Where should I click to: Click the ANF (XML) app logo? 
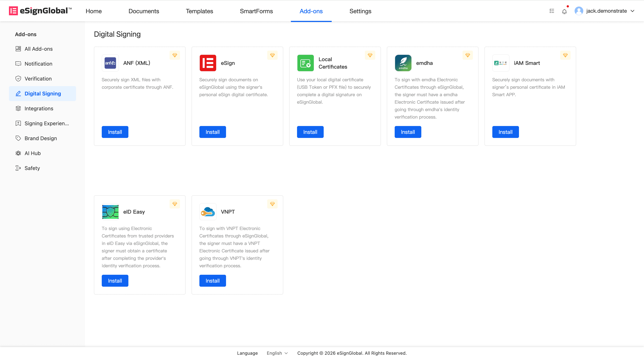(x=110, y=63)
